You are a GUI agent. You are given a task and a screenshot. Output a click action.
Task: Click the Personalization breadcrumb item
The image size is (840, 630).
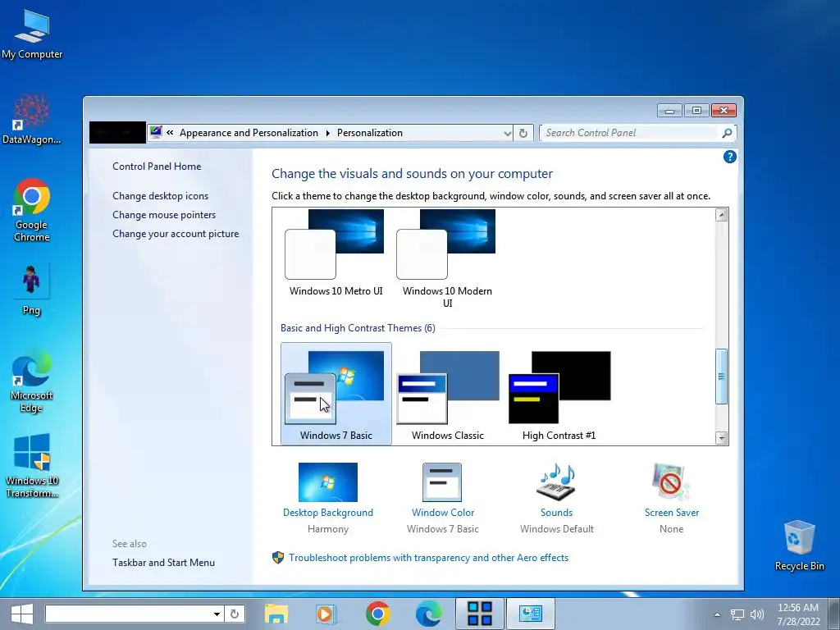click(370, 133)
